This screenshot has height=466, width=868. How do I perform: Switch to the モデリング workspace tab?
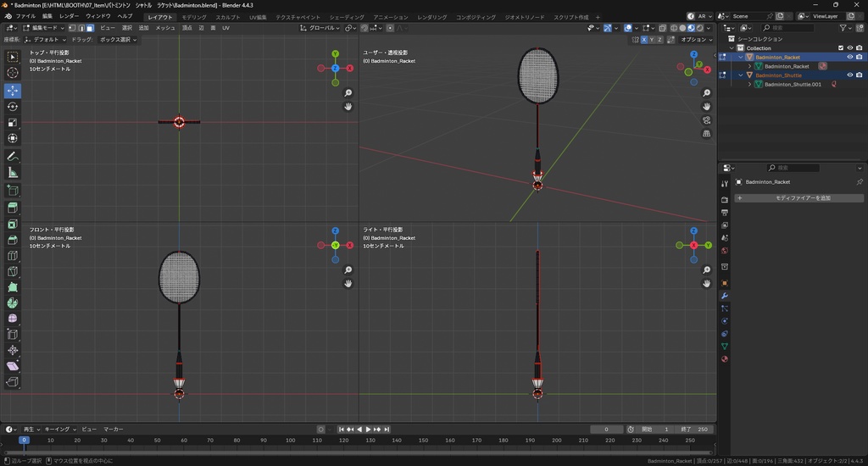coord(194,17)
